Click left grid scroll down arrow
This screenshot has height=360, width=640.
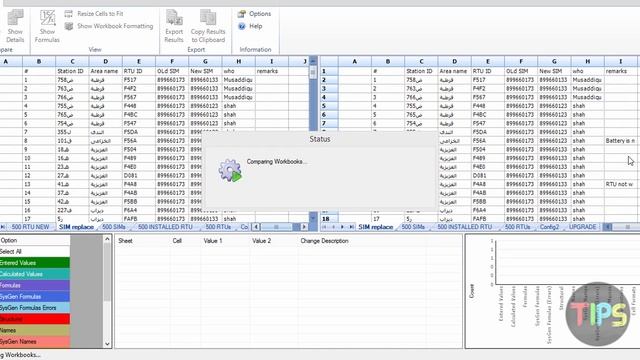point(313,218)
